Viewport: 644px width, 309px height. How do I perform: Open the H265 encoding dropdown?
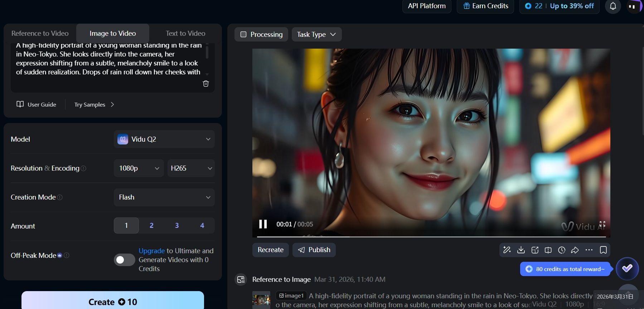click(191, 168)
